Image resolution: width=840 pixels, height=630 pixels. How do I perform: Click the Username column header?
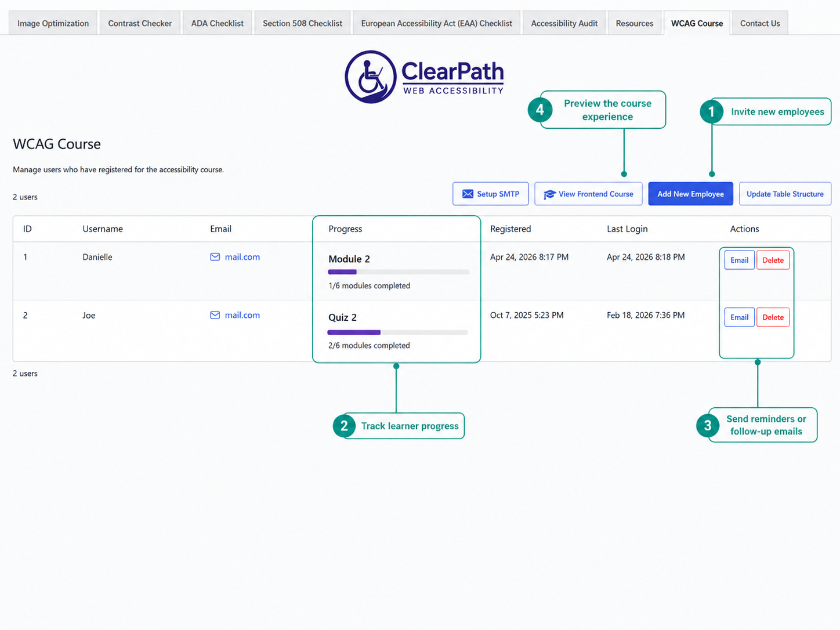103,229
